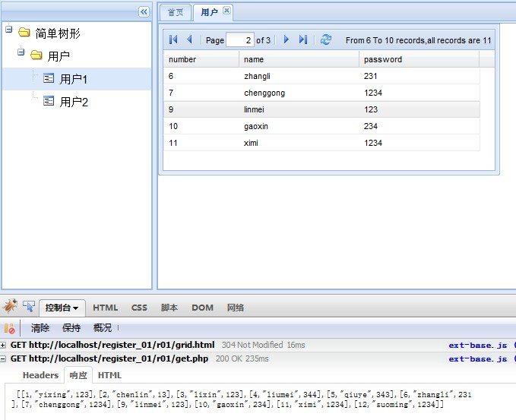
Task: Activate the Firebug element inspector icon
Action: (29, 307)
